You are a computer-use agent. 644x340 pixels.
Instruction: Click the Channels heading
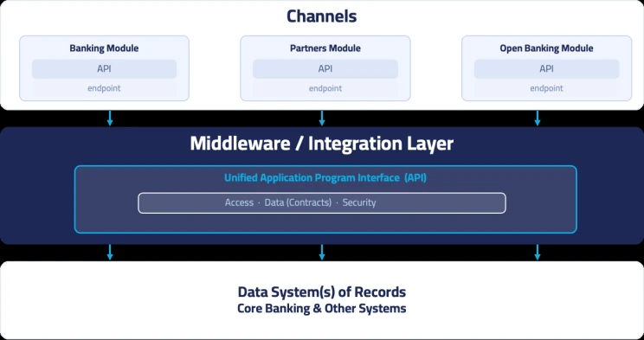(322, 16)
